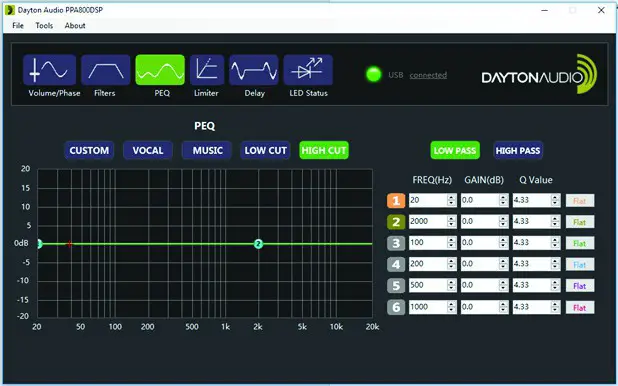Screen dimensions: 618x386
Task: Select band 3 number badge
Action: (x=396, y=243)
